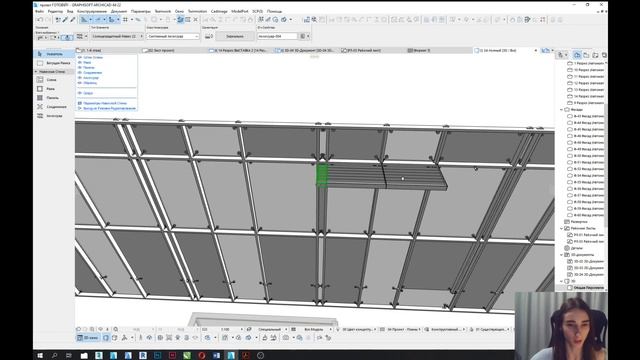
Task: Open the Project Map in the navigator
Action: click(577, 55)
